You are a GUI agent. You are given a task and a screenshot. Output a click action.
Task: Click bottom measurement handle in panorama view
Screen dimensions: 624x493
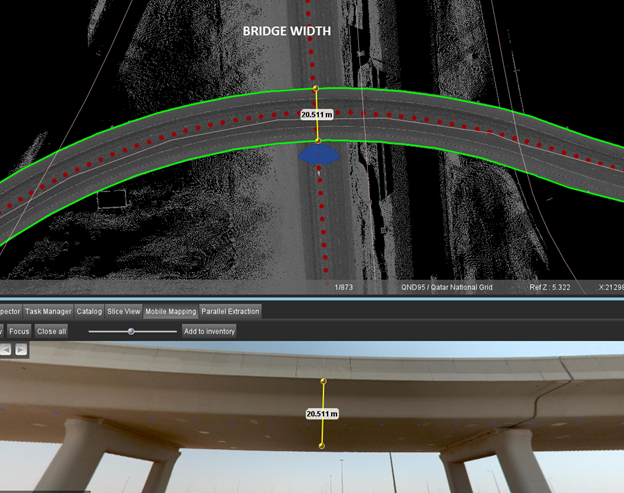(323, 446)
